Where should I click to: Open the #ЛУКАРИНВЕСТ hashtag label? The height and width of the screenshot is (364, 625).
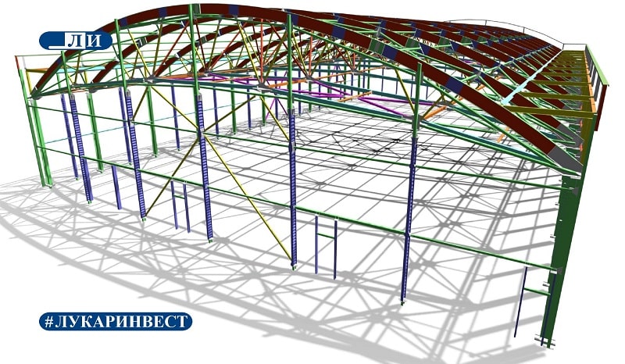point(116,321)
